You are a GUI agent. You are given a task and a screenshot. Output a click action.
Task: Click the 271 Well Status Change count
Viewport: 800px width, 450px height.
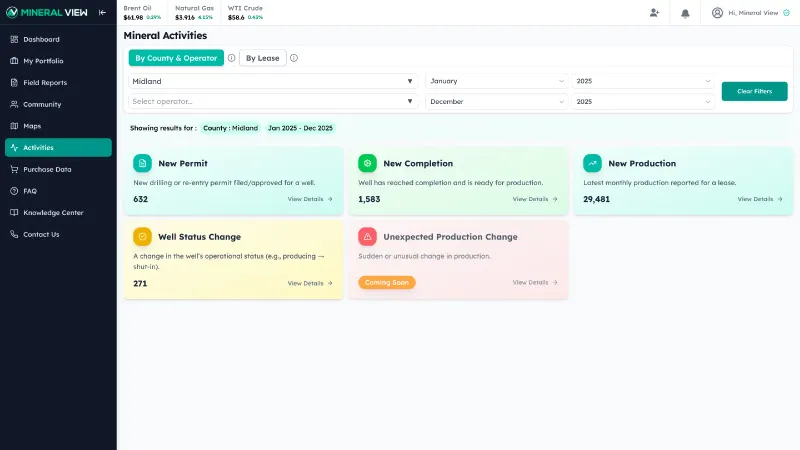(x=140, y=284)
